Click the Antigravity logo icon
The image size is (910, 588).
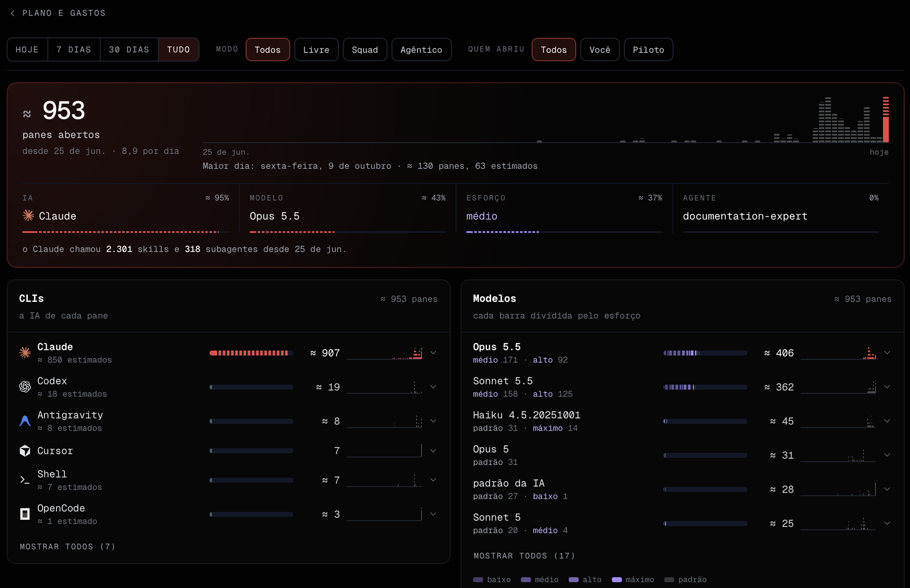click(25, 421)
